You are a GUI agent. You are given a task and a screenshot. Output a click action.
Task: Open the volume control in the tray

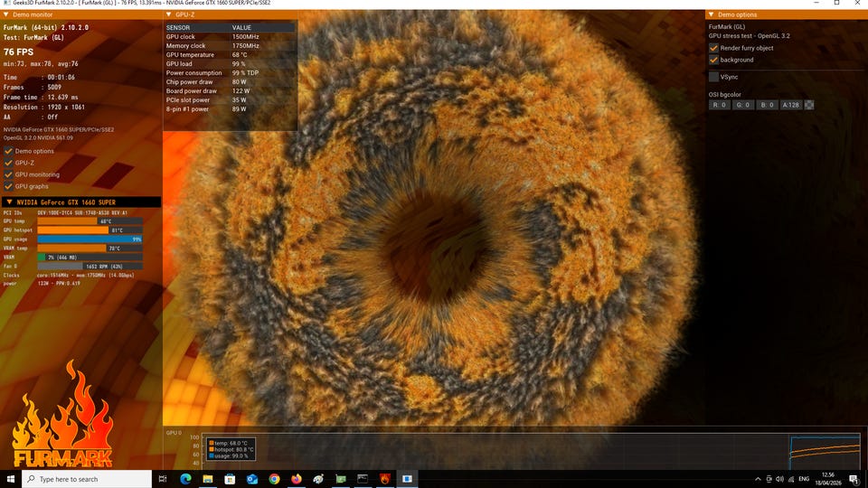779,479
